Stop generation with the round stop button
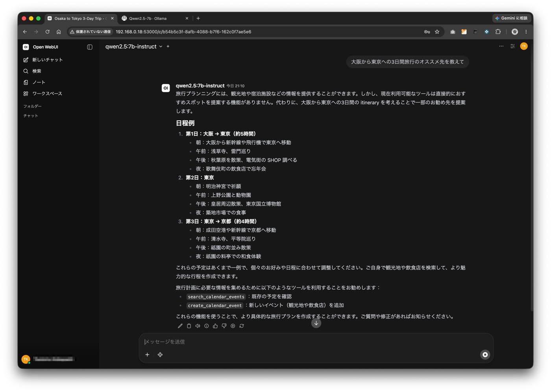 (x=485, y=355)
